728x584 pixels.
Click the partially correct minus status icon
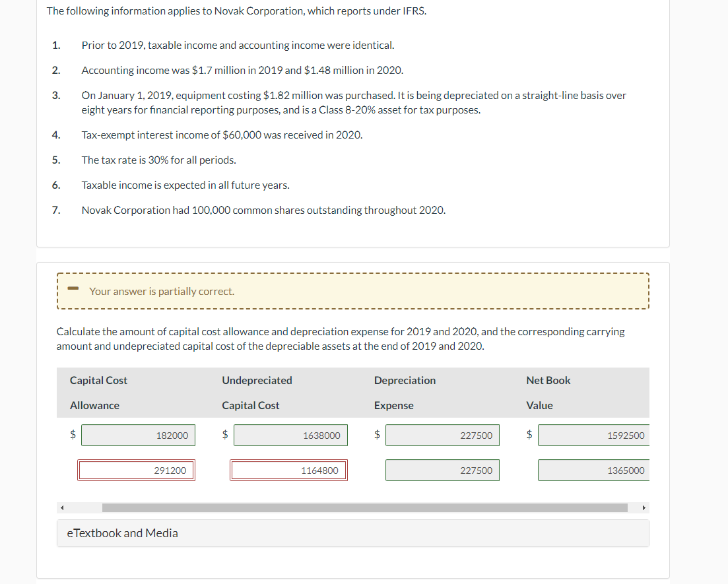coord(73,288)
